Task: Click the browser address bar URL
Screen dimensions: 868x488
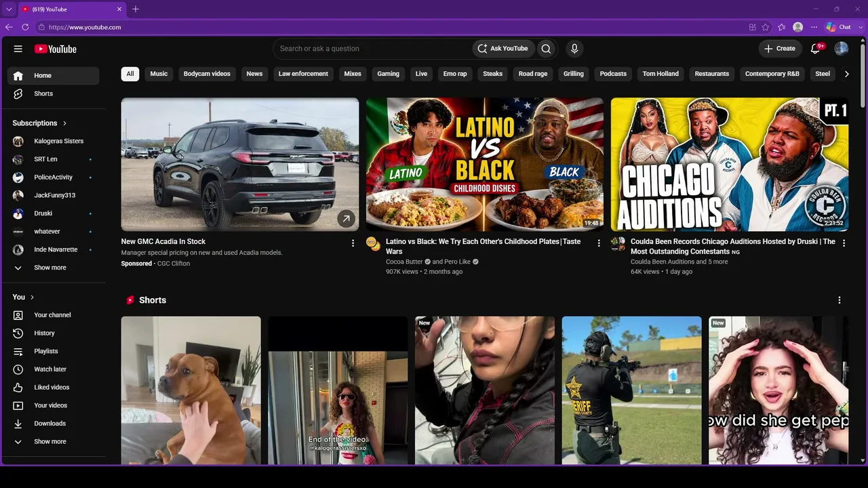Action: pyautogui.click(x=85, y=27)
